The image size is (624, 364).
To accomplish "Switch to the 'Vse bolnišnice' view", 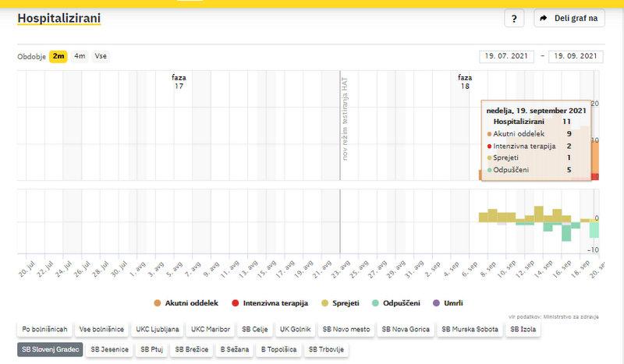I will click(x=101, y=330).
